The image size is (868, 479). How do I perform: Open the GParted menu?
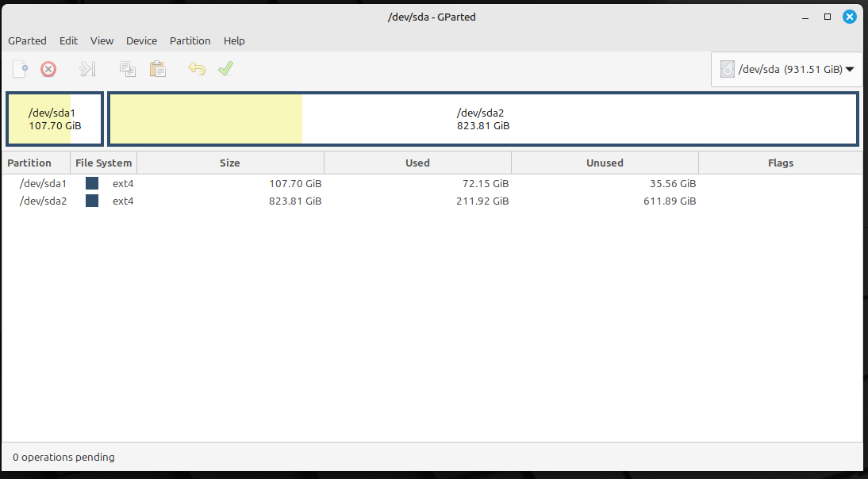(x=27, y=40)
